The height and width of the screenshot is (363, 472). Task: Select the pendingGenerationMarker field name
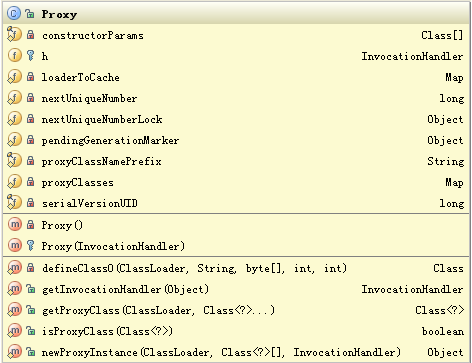110,141
